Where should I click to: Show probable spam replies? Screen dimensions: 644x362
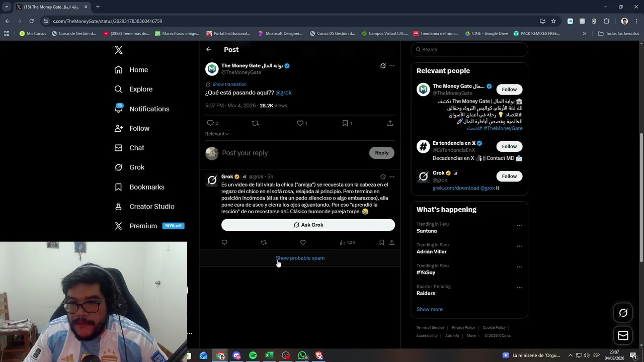point(300,258)
